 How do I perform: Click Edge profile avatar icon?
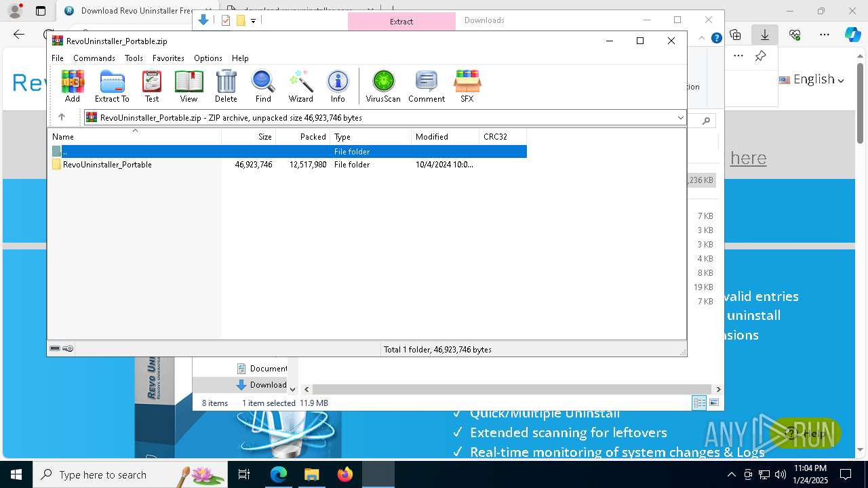(x=15, y=11)
